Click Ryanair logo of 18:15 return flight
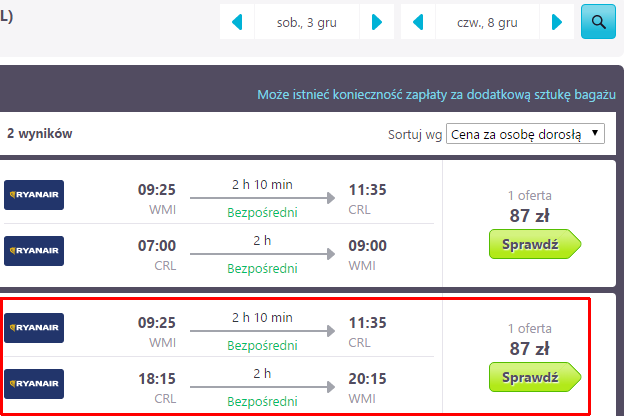 tap(34, 383)
